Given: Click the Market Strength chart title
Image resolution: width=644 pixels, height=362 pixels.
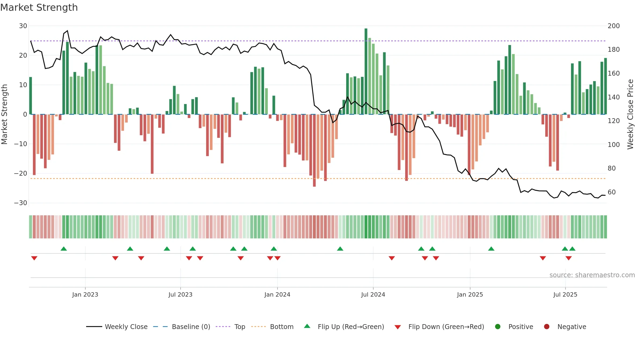Looking at the screenshot, I should [39, 8].
